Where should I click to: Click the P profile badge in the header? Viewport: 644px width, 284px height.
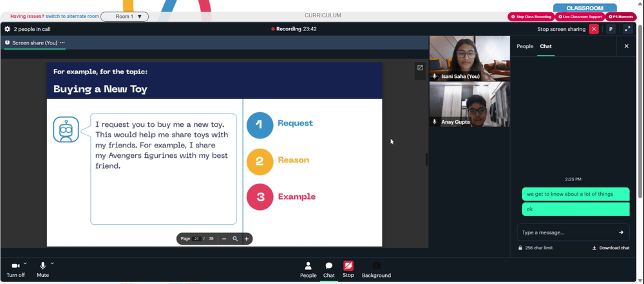pos(611,29)
